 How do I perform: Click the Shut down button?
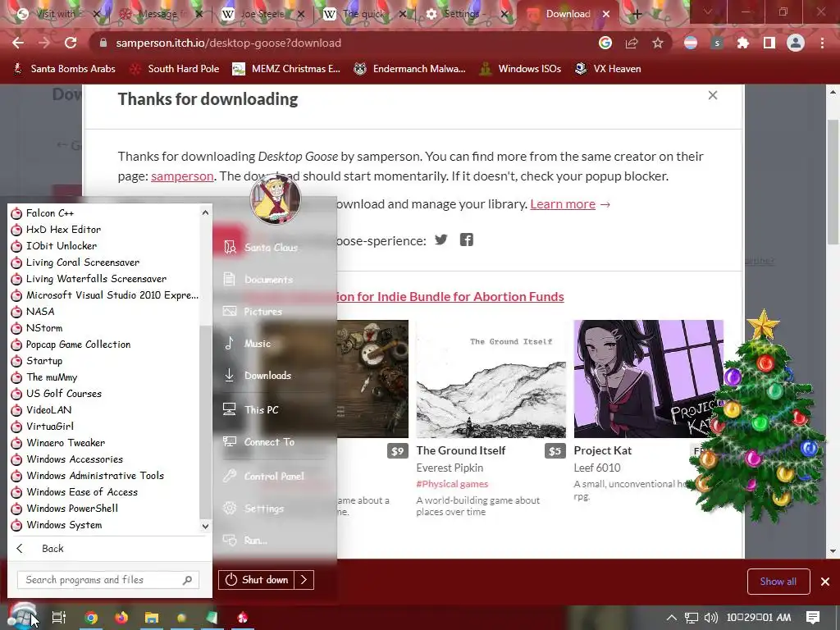coord(256,580)
